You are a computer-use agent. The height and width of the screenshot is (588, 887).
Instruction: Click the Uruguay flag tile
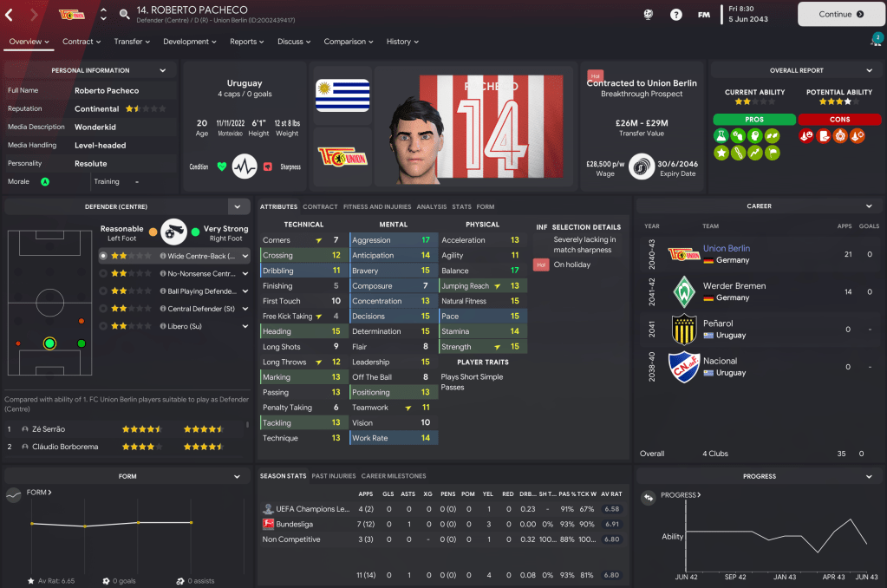tap(342, 95)
